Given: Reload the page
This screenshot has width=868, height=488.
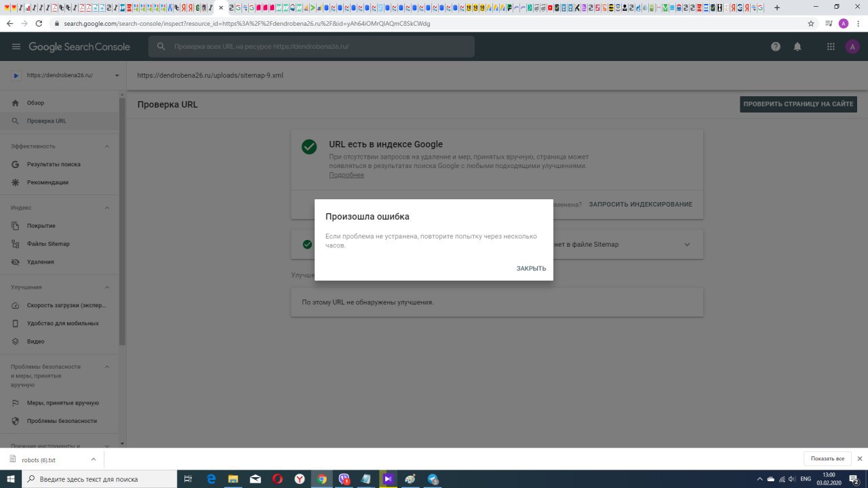Looking at the screenshot, I should click(39, 23).
